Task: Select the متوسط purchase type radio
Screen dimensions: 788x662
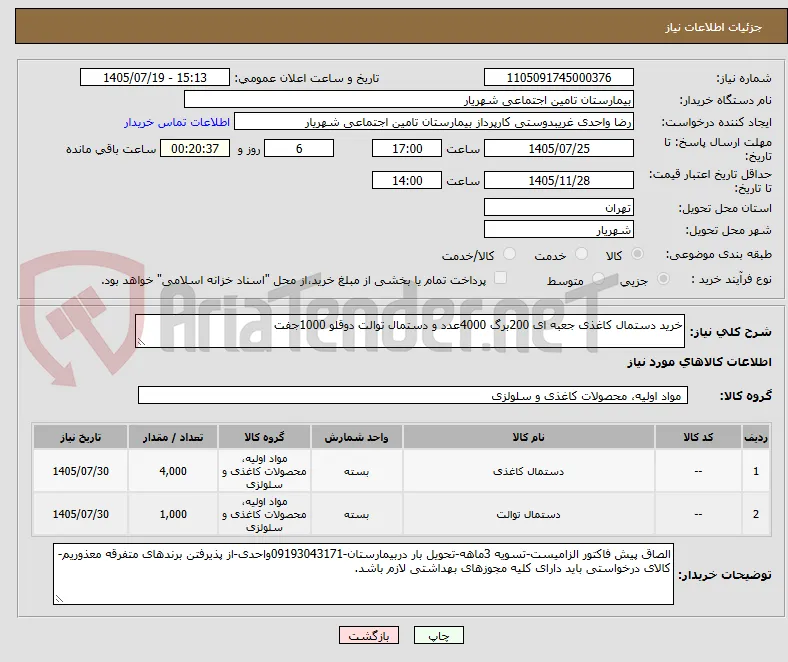Action: (x=598, y=278)
